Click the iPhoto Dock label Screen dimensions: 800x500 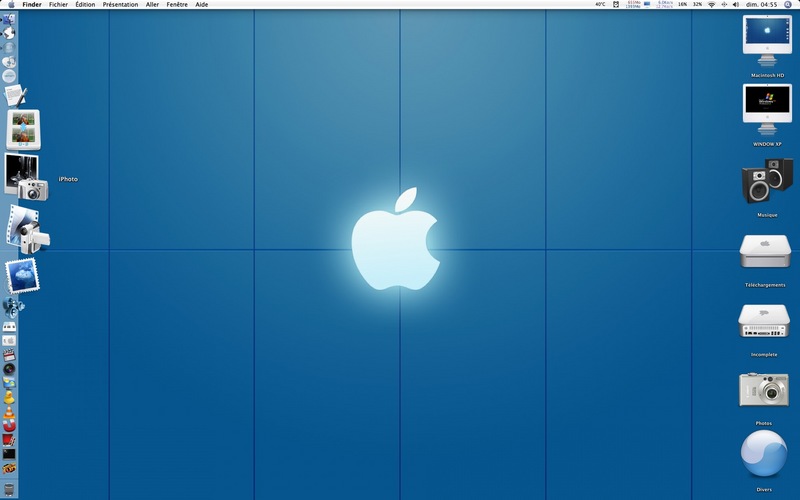coord(68,179)
